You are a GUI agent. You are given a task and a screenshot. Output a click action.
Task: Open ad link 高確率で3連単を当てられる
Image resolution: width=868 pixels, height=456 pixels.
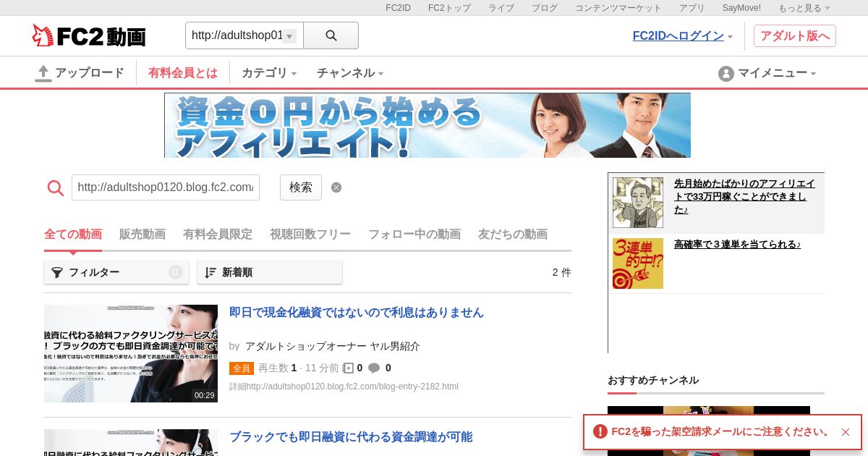737,245
